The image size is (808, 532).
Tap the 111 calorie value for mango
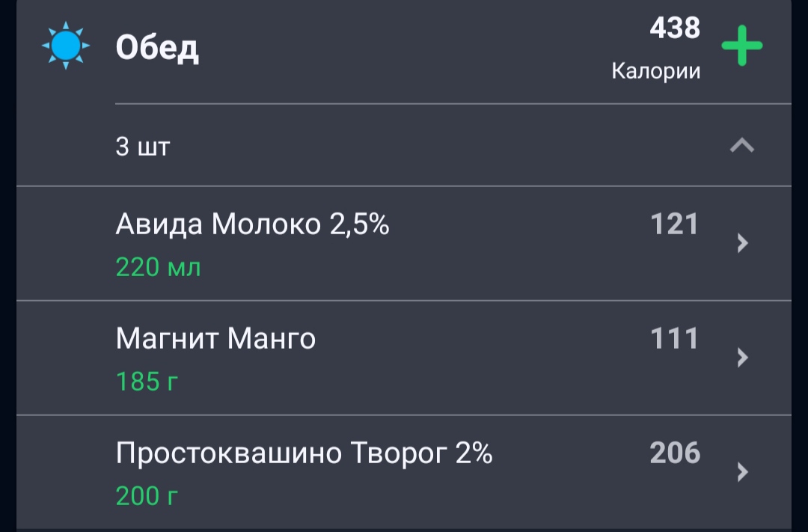click(x=675, y=339)
